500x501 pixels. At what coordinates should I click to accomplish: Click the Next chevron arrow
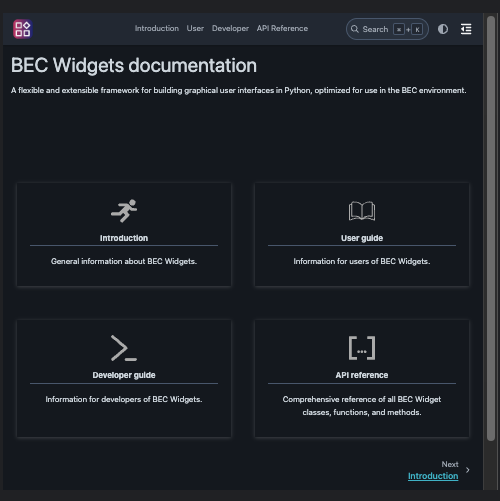pos(468,470)
